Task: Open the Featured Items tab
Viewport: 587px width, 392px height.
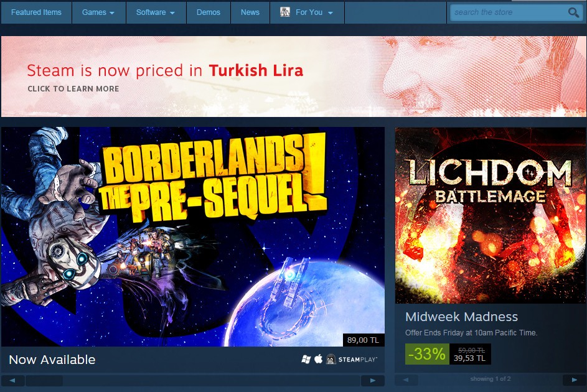Action: pyautogui.click(x=36, y=12)
